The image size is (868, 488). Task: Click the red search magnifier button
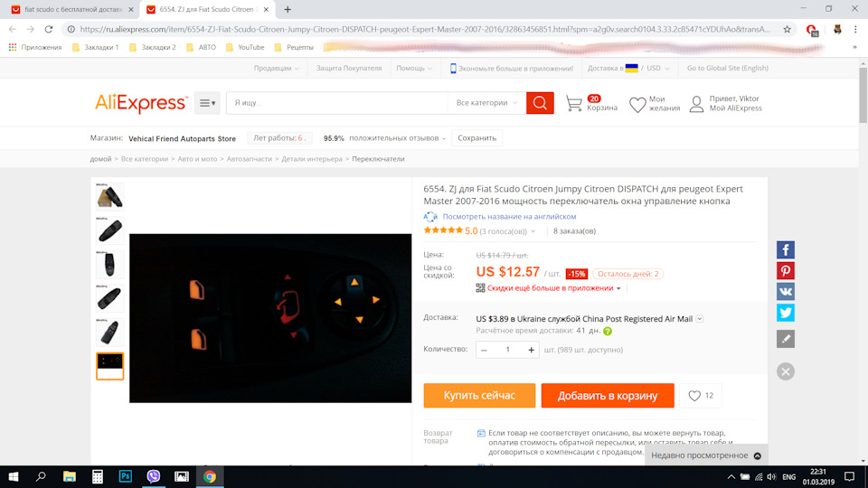click(x=540, y=103)
